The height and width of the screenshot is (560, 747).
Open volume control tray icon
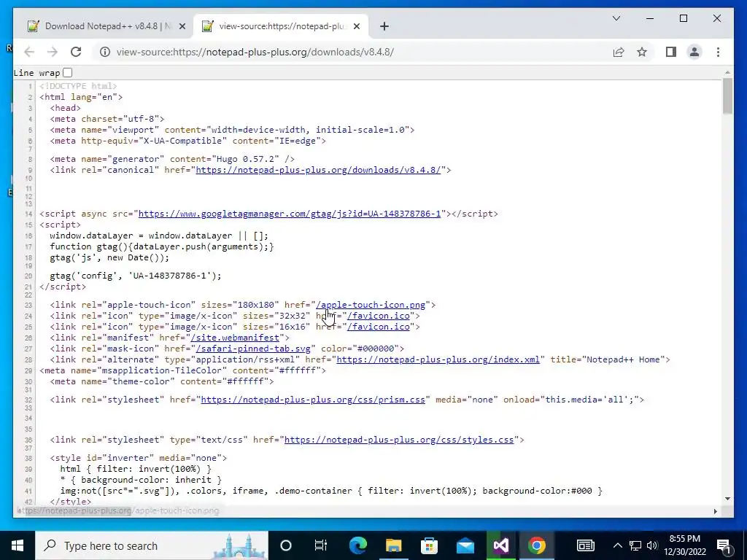coord(652,545)
